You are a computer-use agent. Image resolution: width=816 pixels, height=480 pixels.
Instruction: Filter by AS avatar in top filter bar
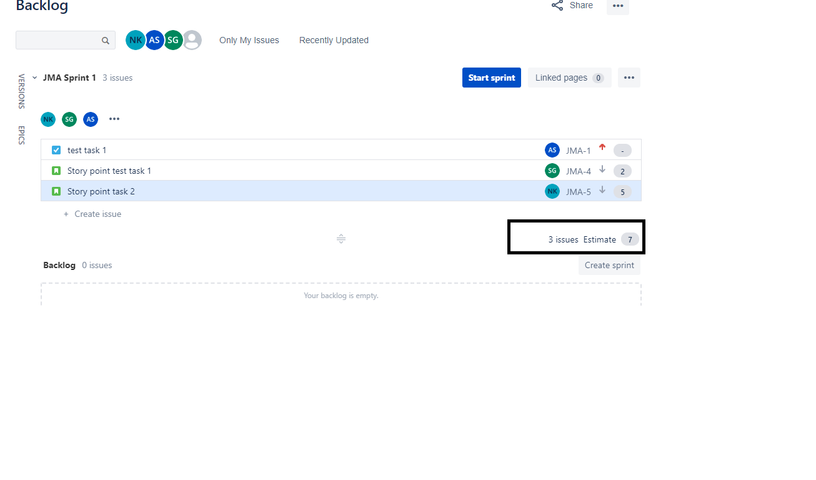point(154,40)
